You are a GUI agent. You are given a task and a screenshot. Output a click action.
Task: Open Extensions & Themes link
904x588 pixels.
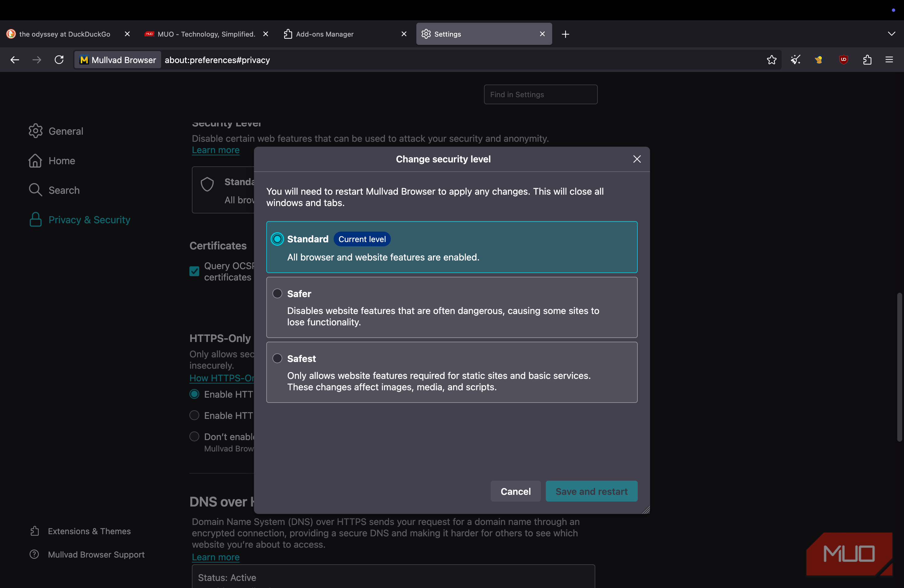(89, 531)
